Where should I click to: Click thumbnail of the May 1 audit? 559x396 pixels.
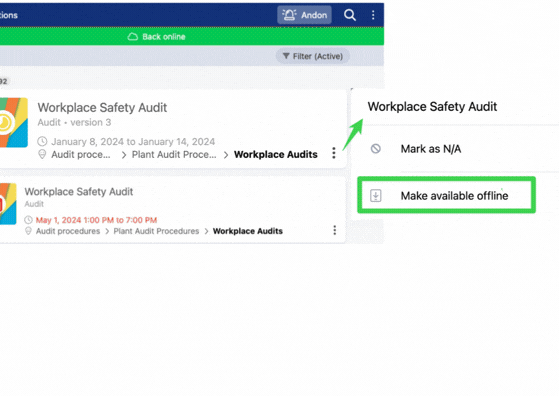point(8,204)
